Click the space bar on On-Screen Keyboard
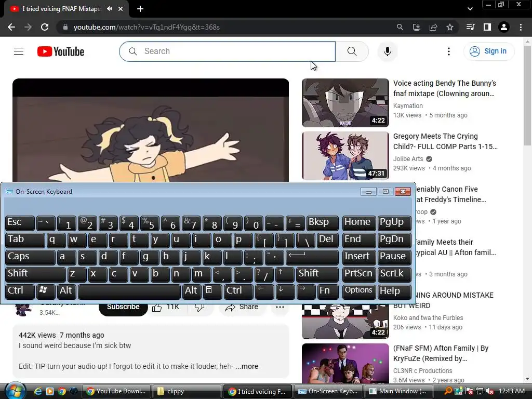532x399 pixels. pyautogui.click(x=129, y=291)
